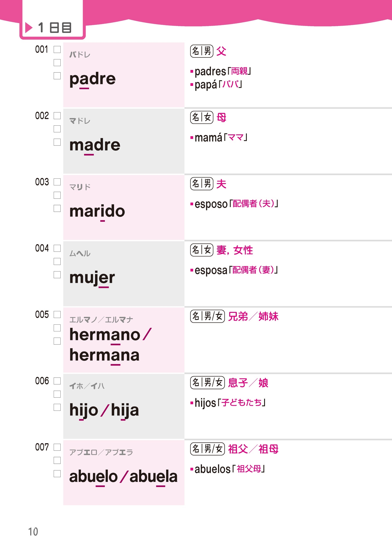Click the word mujer
This screenshot has width=392, height=559.
click(x=92, y=278)
